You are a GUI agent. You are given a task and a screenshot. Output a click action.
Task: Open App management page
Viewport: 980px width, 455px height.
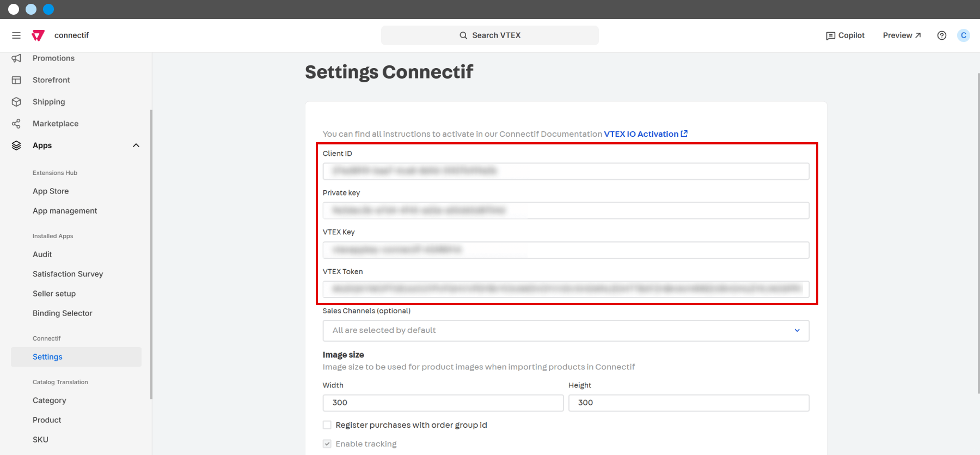coord(65,211)
